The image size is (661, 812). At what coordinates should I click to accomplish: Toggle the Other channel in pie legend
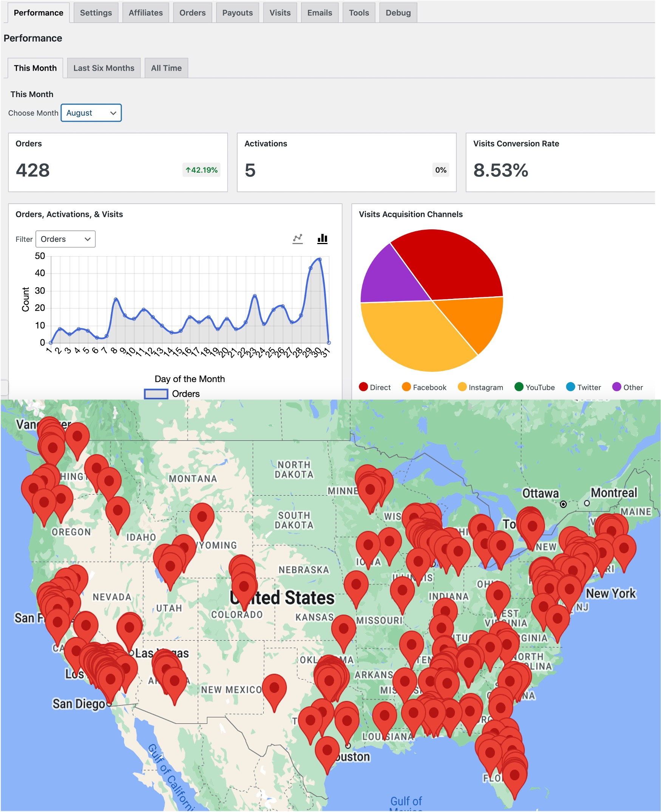pos(627,387)
